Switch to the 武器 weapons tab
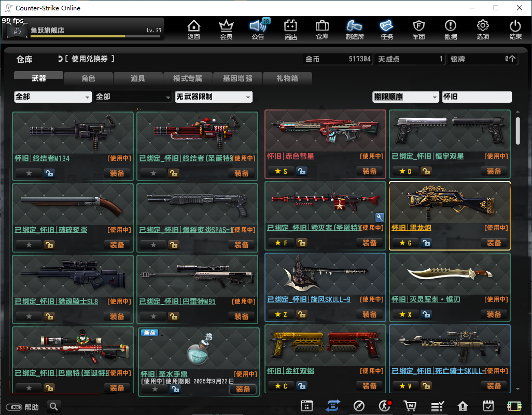The width and height of the screenshot is (532, 415). coord(39,78)
